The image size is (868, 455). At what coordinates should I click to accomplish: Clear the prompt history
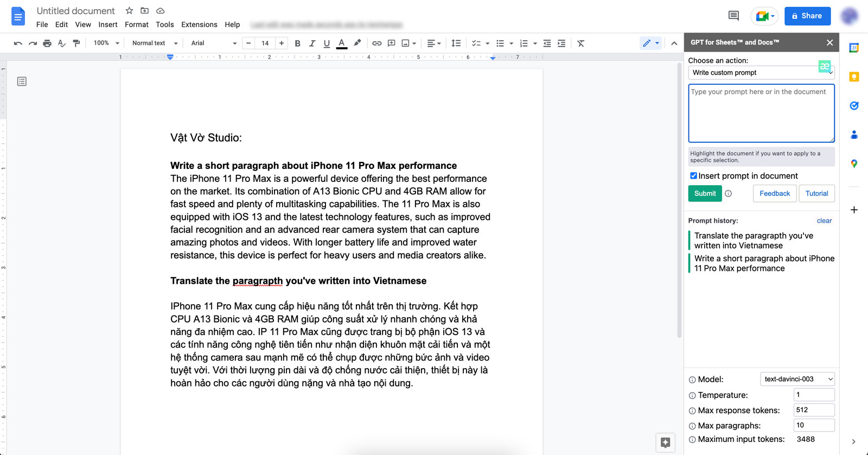(x=824, y=221)
